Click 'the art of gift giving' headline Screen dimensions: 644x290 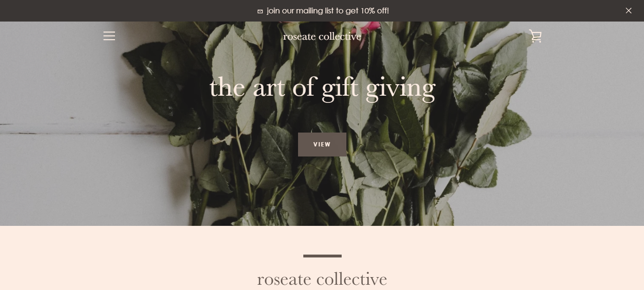pos(322,88)
